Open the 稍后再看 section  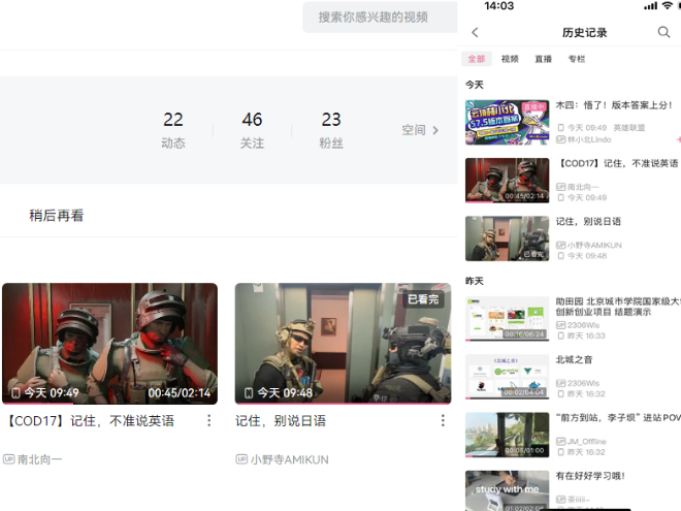[x=56, y=215]
